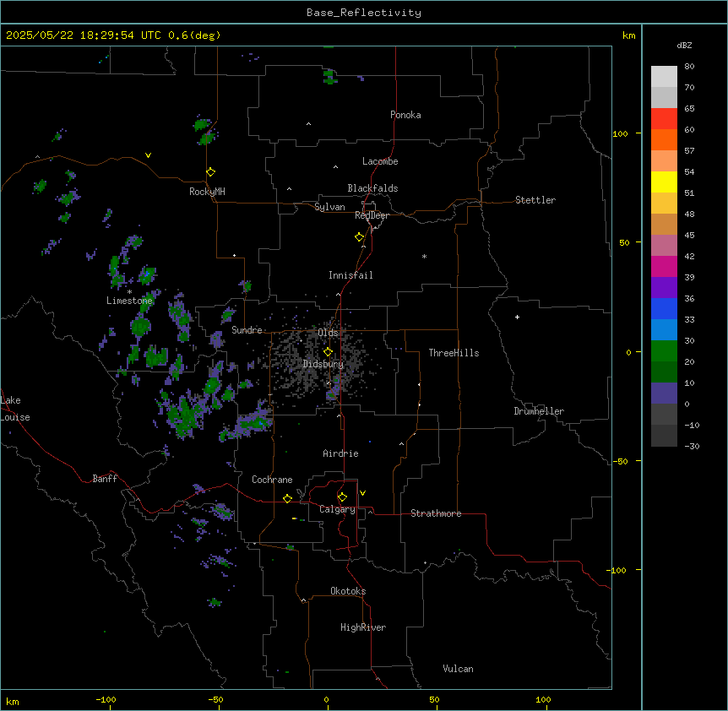Click the Drumheller city label
Image resolution: width=728 pixels, height=711 pixels.
click(539, 411)
